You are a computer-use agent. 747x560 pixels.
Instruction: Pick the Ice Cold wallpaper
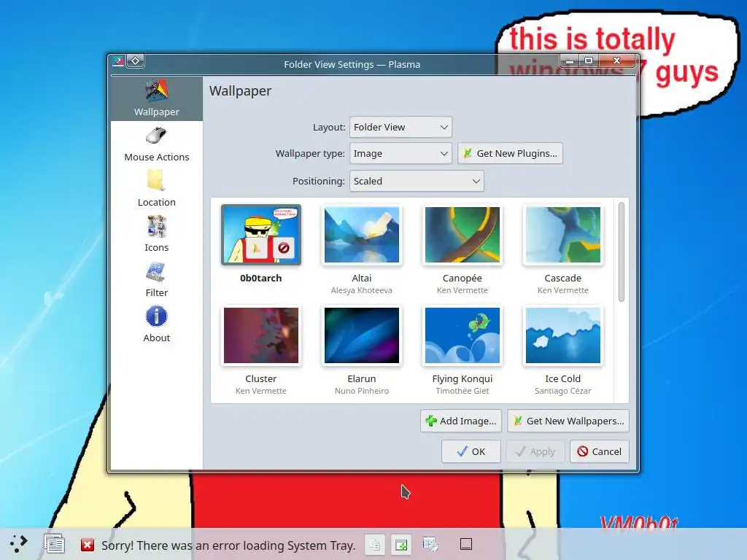(562, 335)
